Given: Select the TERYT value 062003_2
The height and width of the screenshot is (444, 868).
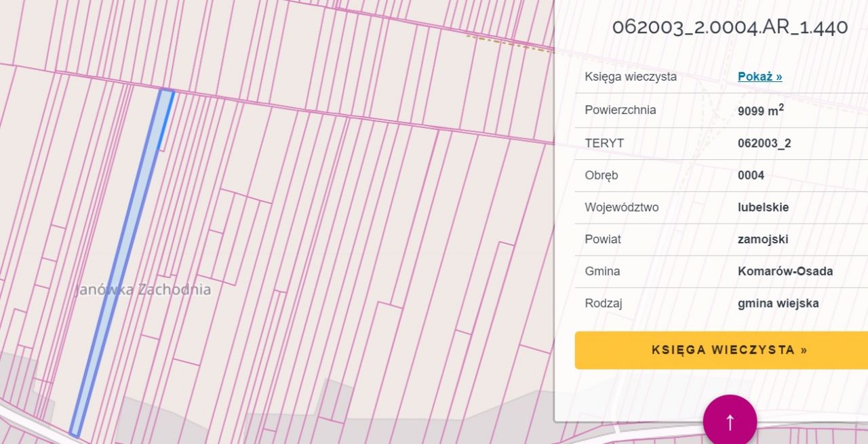Looking at the screenshot, I should click(x=764, y=143).
